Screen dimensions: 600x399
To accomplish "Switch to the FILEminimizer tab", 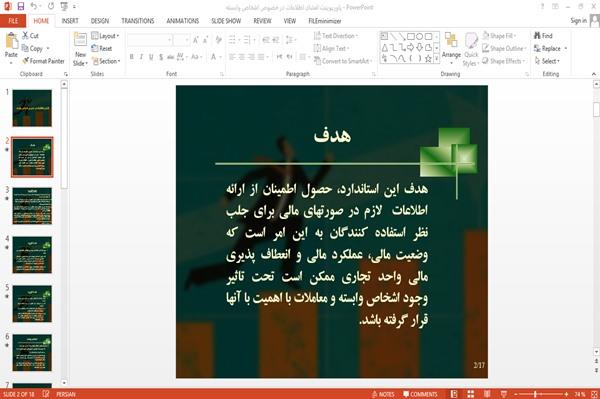I will [325, 21].
